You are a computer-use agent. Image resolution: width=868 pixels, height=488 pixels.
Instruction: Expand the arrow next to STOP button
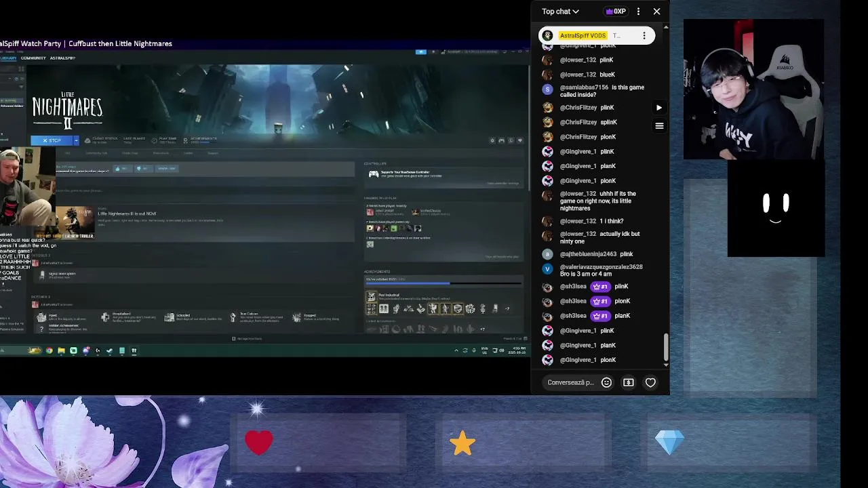click(x=76, y=140)
